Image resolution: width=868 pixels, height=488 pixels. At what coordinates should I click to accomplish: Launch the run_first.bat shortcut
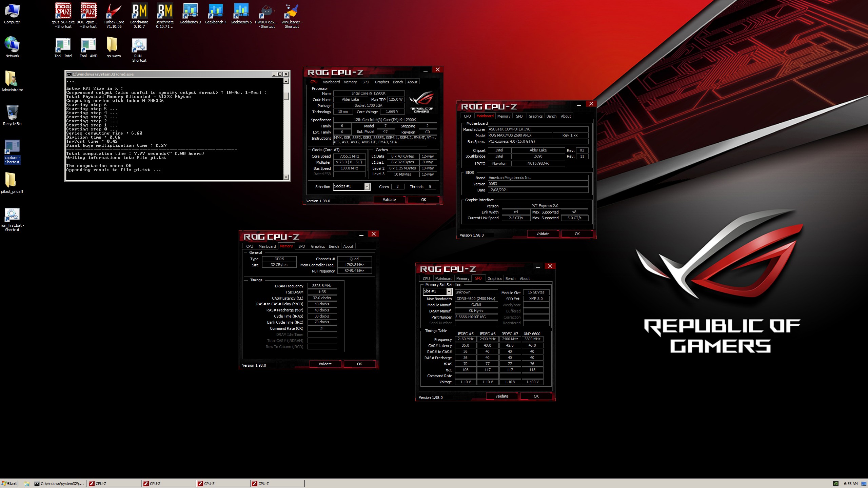[x=12, y=219]
